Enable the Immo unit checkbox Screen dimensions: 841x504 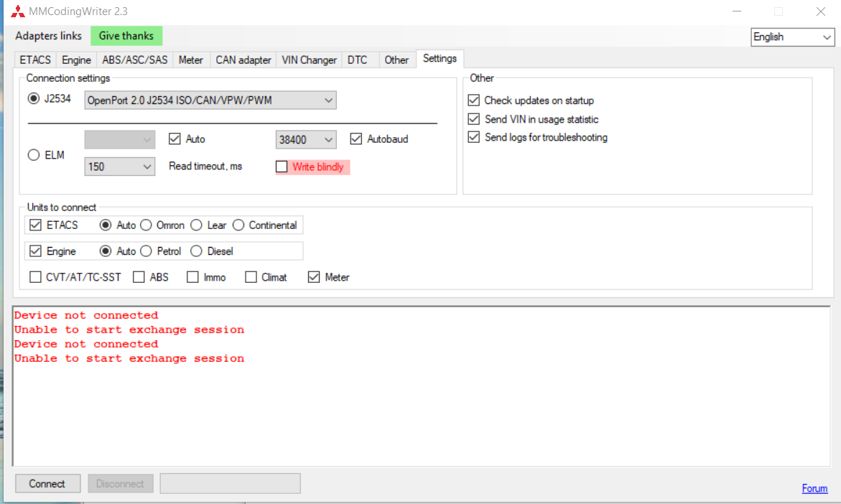pos(192,277)
